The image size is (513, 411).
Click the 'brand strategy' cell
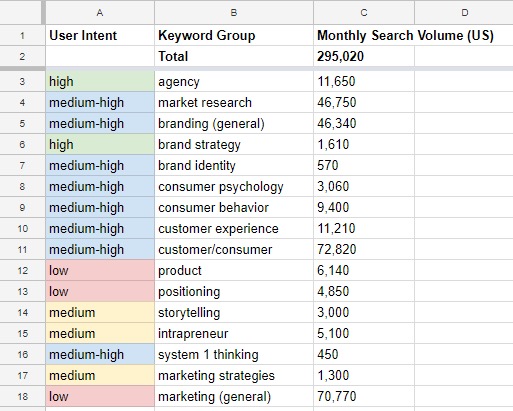[234, 144]
